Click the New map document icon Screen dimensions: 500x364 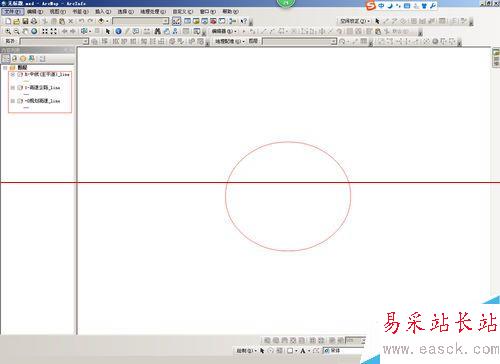pos(8,21)
